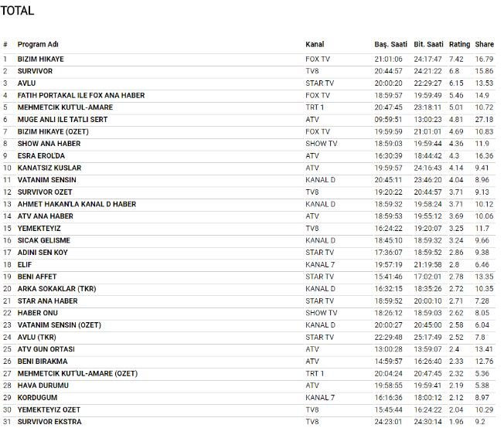Select ESRA EROL'DA program name
504x428 pixels.
pyautogui.click(x=41, y=156)
